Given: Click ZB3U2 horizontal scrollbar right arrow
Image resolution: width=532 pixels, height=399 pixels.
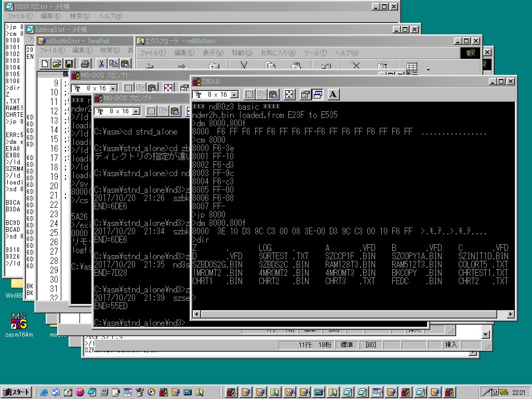Looking at the screenshot, I should pyautogui.click(x=510, y=314).
